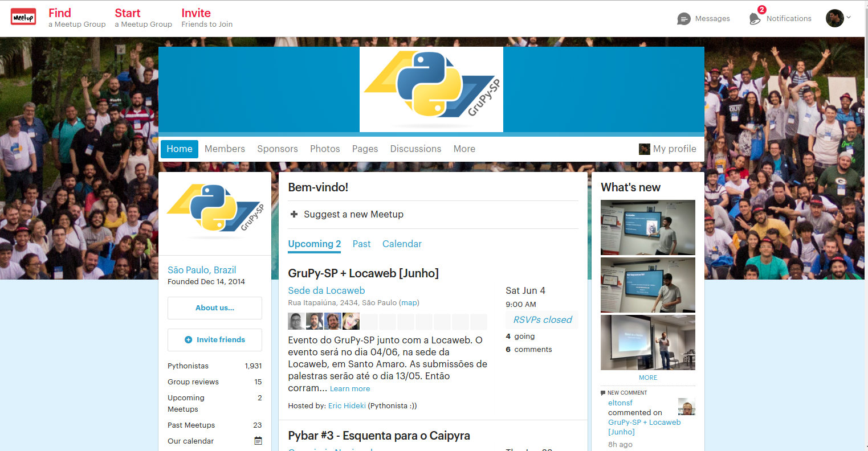Image resolution: width=868 pixels, height=451 pixels.
Task: Open Eric Hideki host profile
Action: coord(347,406)
